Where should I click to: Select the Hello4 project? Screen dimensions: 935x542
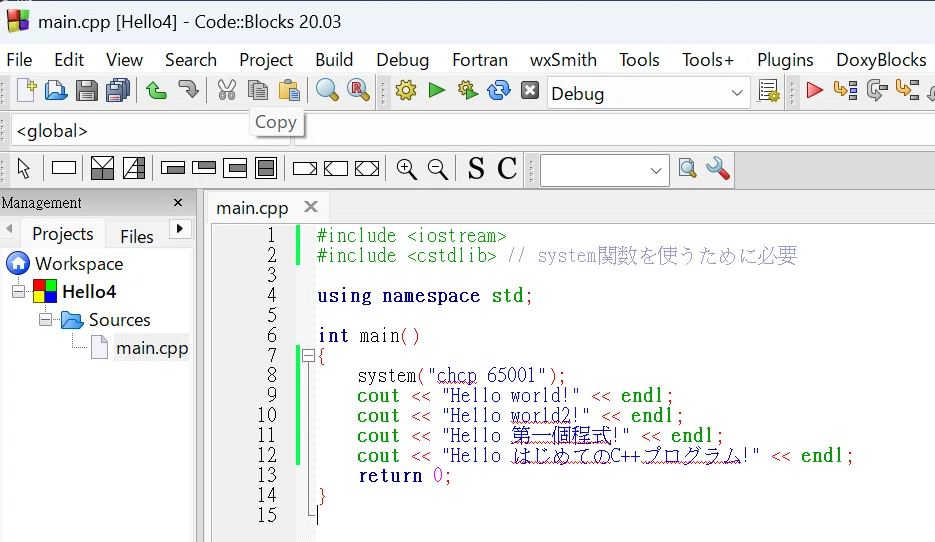89,292
